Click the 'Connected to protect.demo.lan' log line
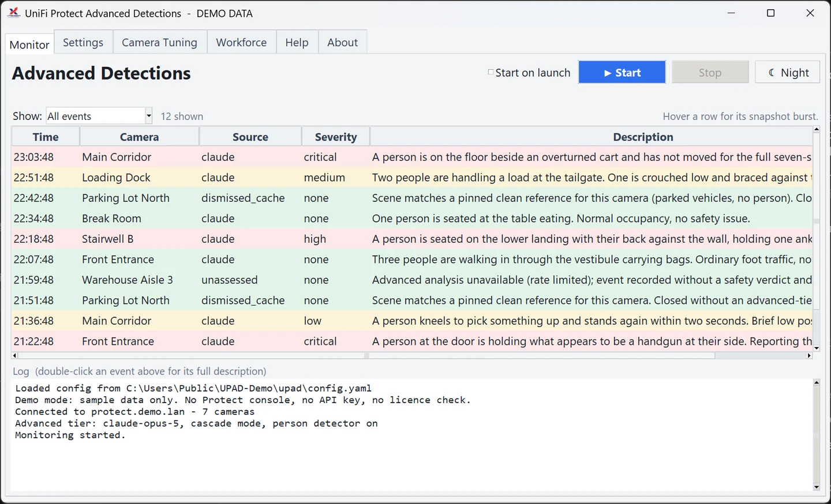 pyautogui.click(x=134, y=412)
